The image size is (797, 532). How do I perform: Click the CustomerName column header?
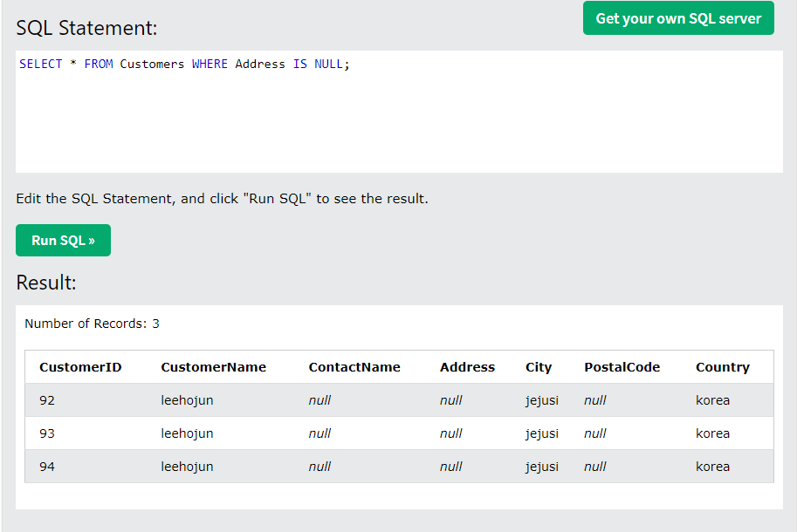[214, 367]
